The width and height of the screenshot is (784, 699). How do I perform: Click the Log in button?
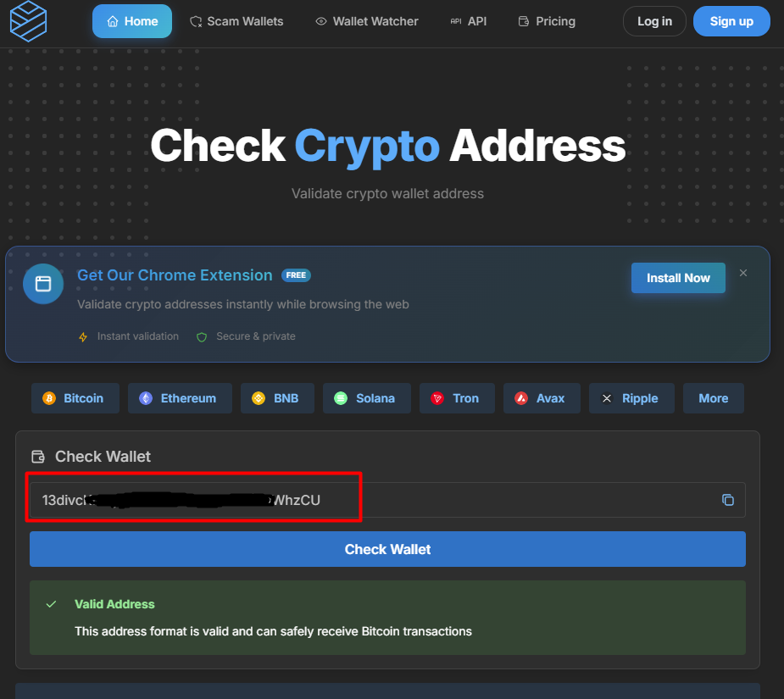[654, 21]
